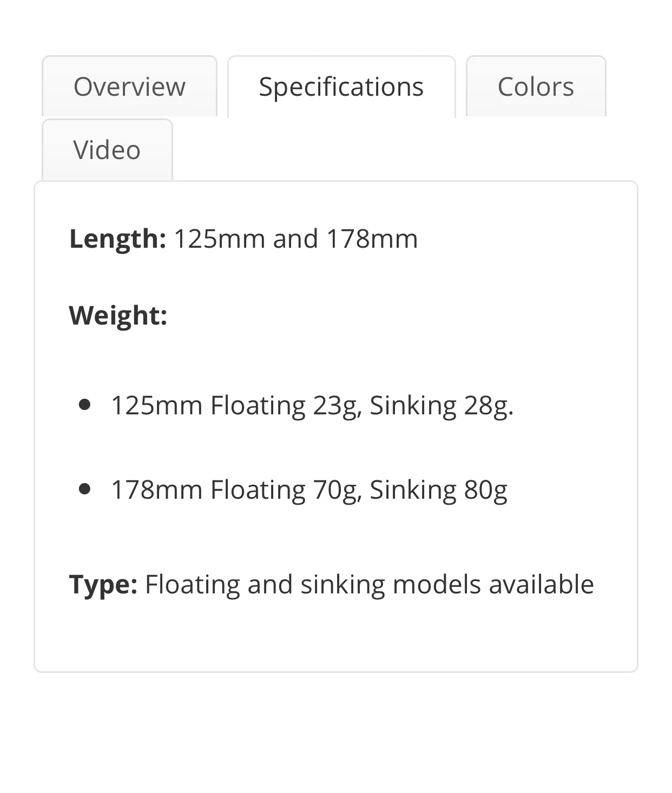Screen dimensions: 672x793
Task: Click the bold Type label
Action: [x=103, y=584]
